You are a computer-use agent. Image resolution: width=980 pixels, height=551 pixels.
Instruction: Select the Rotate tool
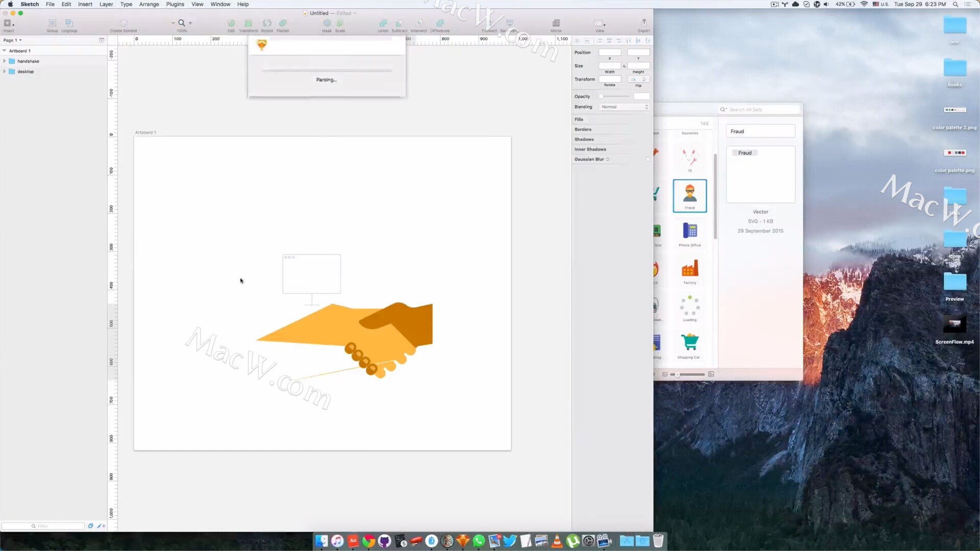(267, 25)
